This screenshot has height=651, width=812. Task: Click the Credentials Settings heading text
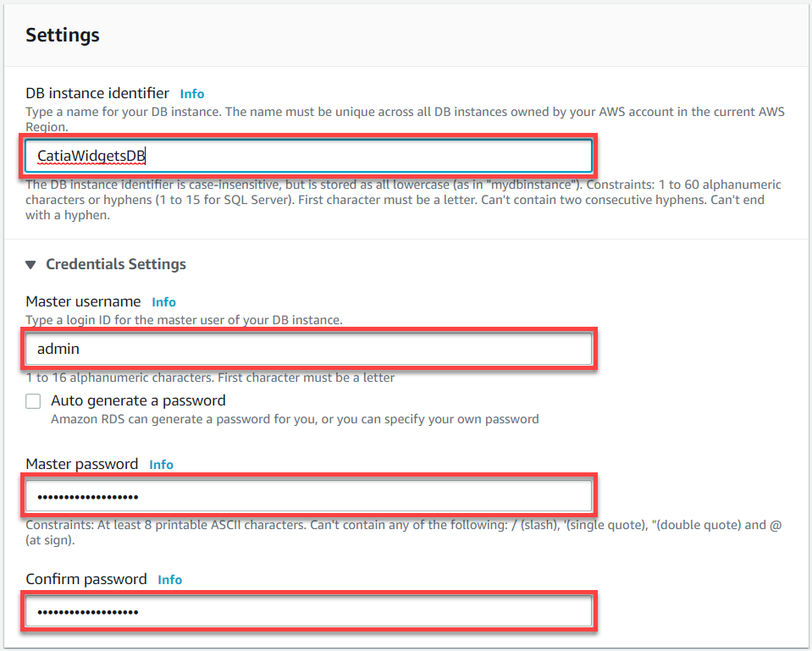click(116, 264)
